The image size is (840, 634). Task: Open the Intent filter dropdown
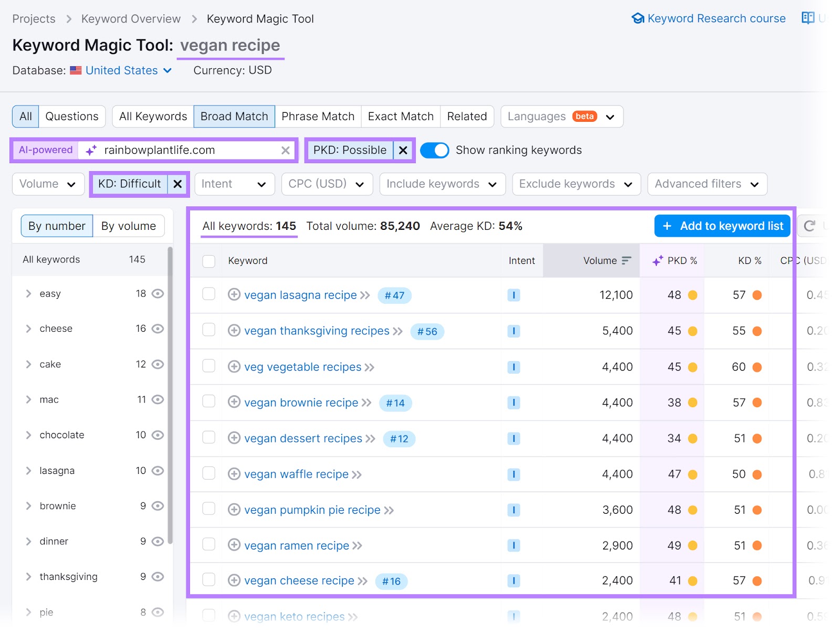234,184
